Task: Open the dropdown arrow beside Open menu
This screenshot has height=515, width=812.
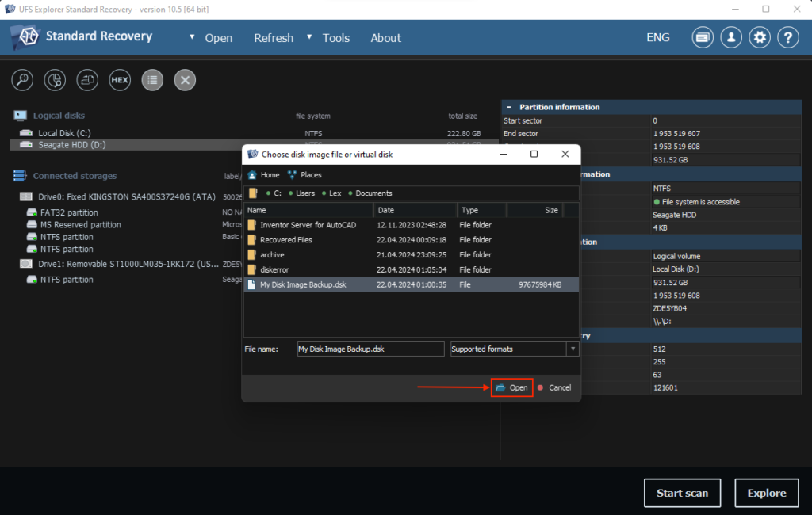Action: [x=192, y=37]
